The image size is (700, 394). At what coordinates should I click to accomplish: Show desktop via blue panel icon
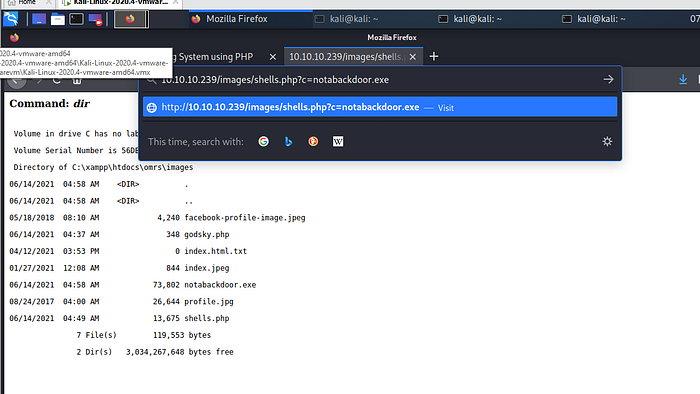[39, 19]
